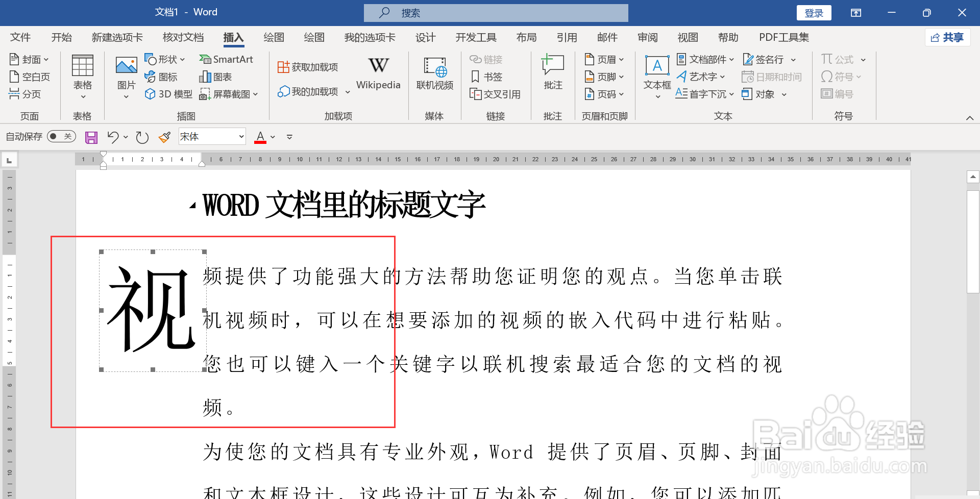Switch to the Review (审阅) tab
The image size is (980, 499).
[647, 37]
